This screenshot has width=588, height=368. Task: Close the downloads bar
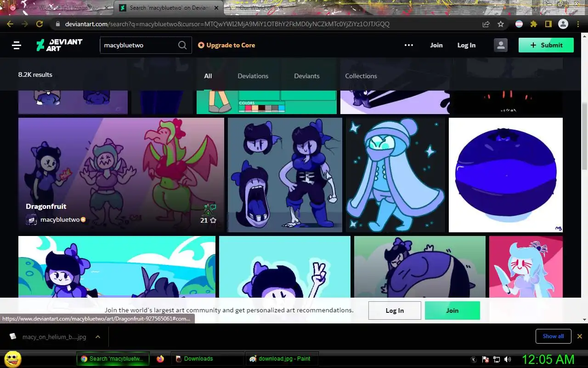tap(580, 336)
